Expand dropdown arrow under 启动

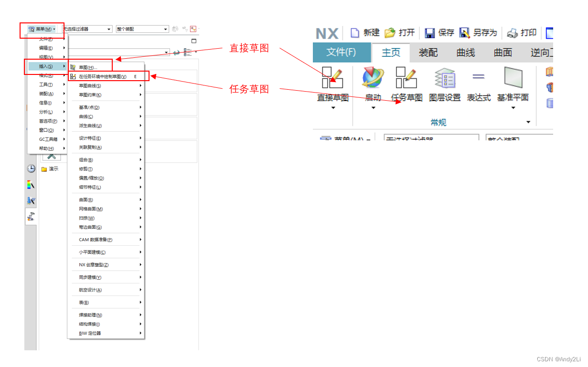click(x=373, y=108)
